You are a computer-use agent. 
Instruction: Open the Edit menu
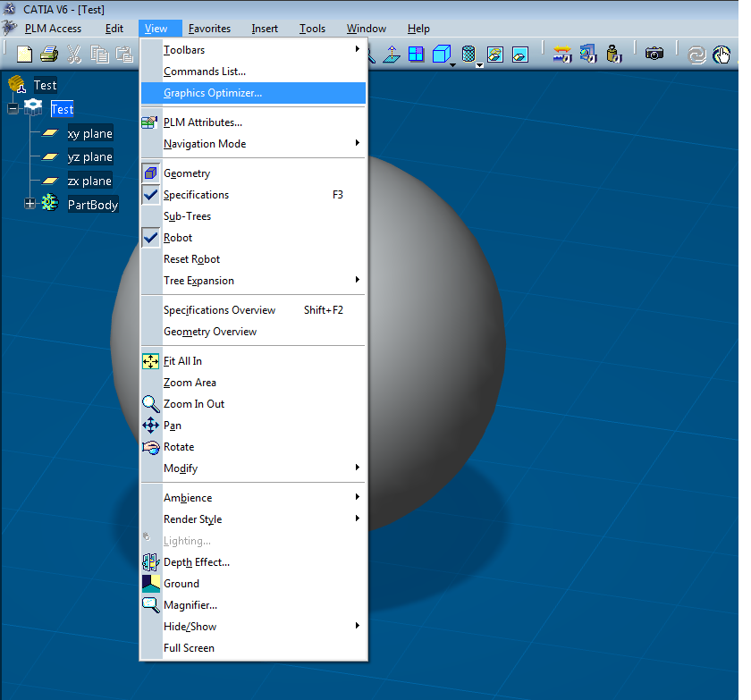click(114, 29)
